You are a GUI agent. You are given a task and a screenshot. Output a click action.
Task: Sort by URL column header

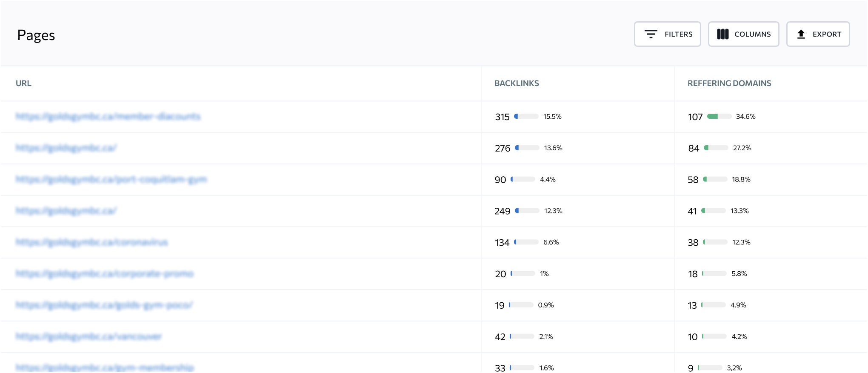pos(23,83)
